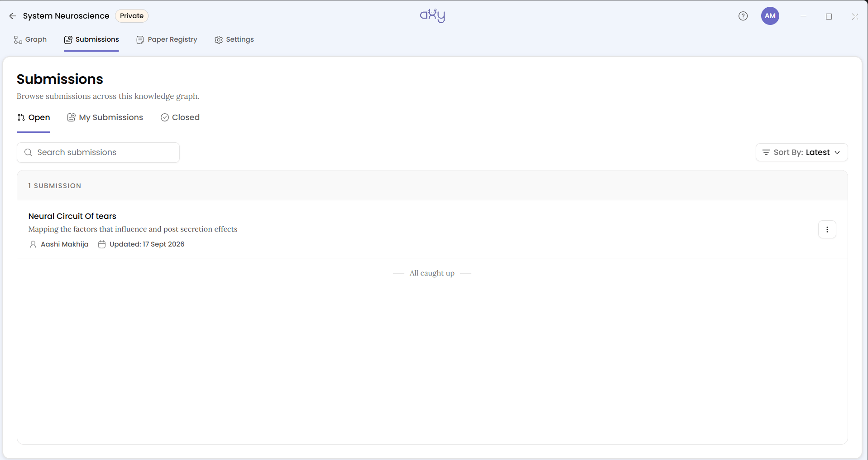Open the AM user avatar menu

point(770,16)
